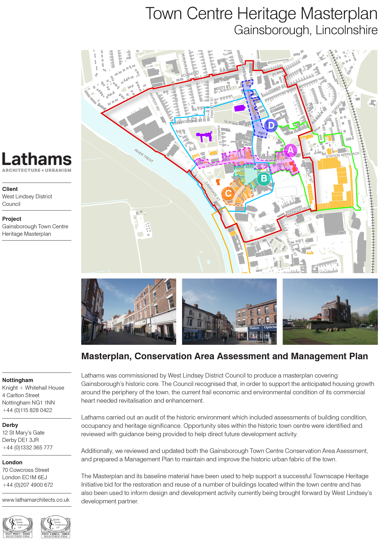The height and width of the screenshot is (539, 392).
Task: Click the teal B marker on map
Action: (x=264, y=179)
